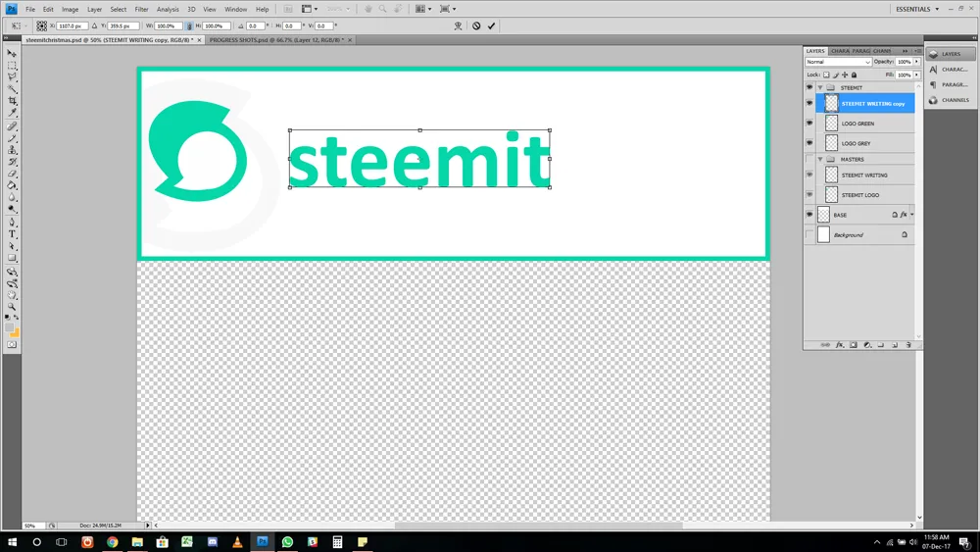Open the ESSENTIALS workspace dropdown
Screen dimensions: 980x552
[917, 10]
